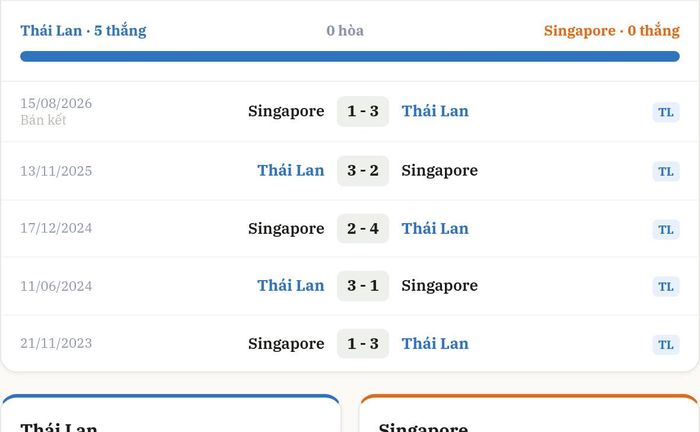Click the Singapore team name in the 11/06/2024 match
700x432 pixels.
point(439,286)
